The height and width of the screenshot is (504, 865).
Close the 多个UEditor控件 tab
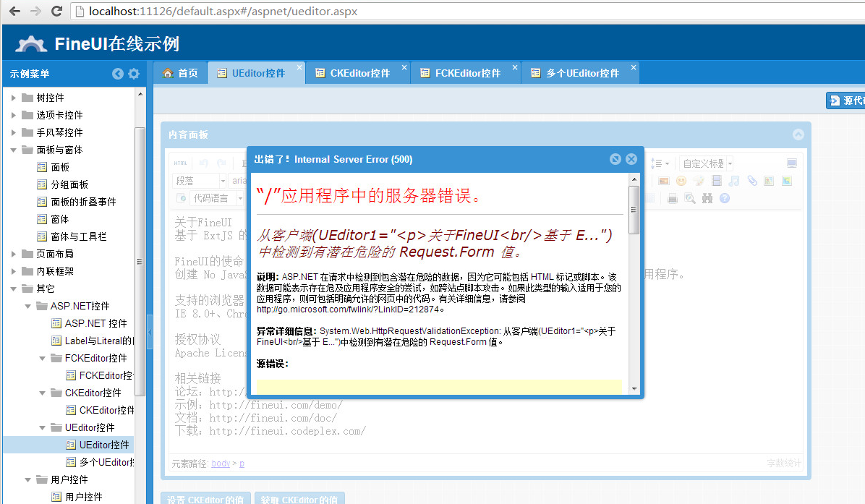(x=634, y=67)
